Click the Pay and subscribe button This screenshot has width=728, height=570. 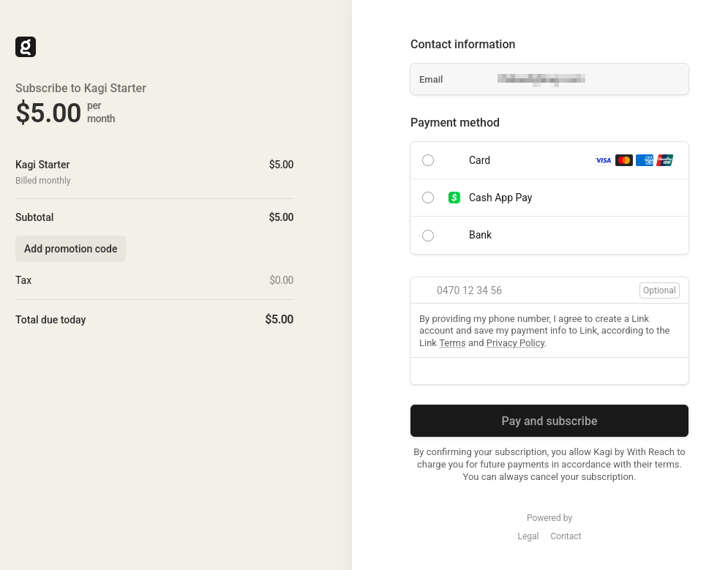click(549, 421)
